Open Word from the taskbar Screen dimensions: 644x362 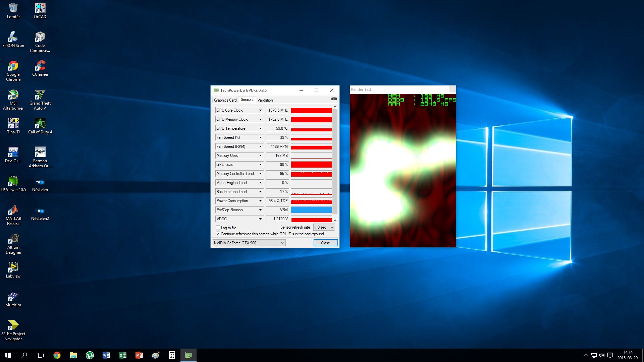point(106,355)
